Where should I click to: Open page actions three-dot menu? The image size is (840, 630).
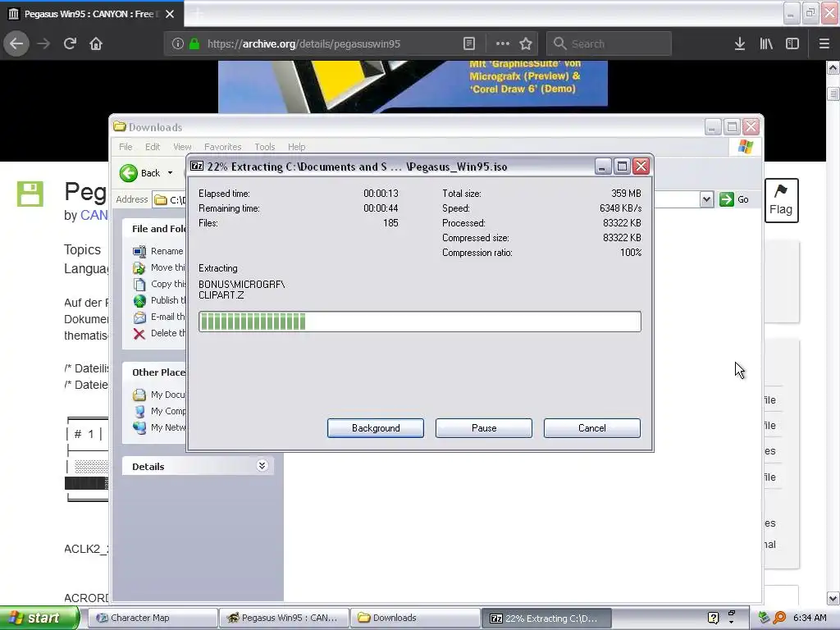[503, 44]
